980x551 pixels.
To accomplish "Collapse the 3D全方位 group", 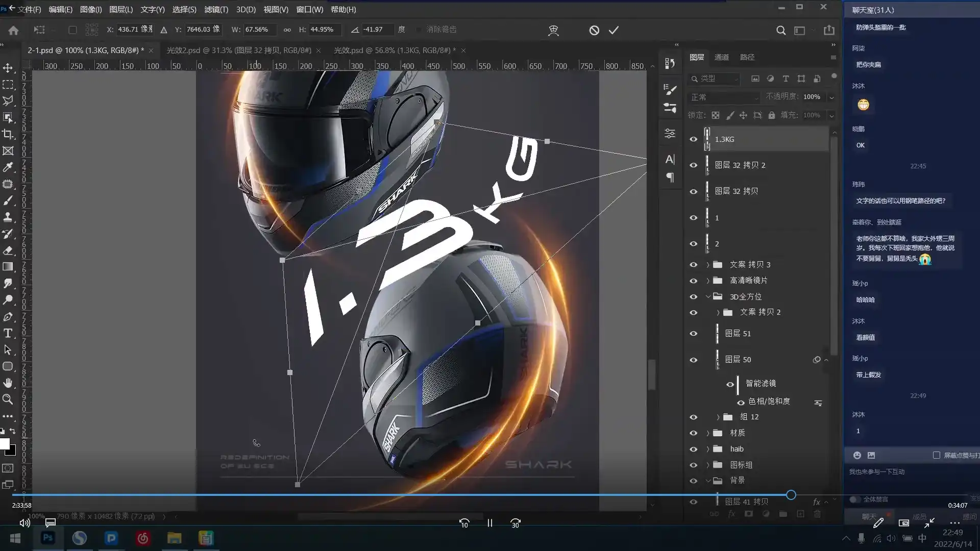I will pyautogui.click(x=708, y=296).
